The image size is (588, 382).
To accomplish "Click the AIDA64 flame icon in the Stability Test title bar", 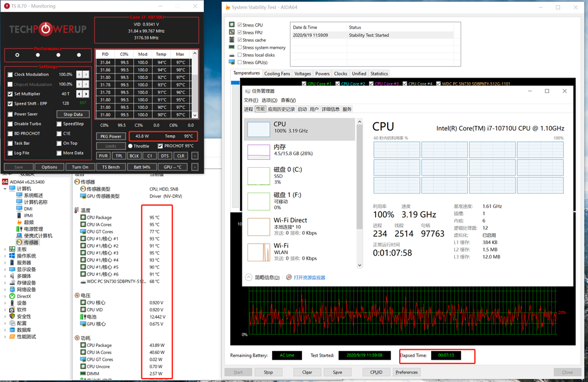I will click(x=227, y=7).
